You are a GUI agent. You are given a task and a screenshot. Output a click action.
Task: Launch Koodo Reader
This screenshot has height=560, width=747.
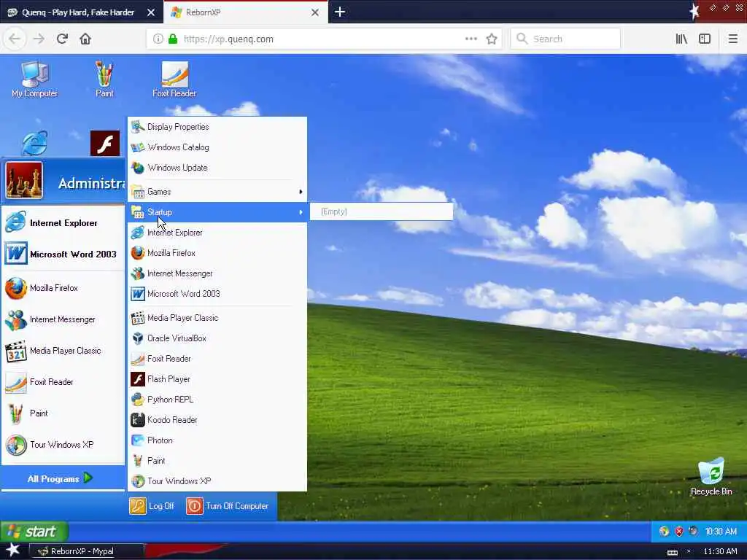pyautogui.click(x=217, y=420)
